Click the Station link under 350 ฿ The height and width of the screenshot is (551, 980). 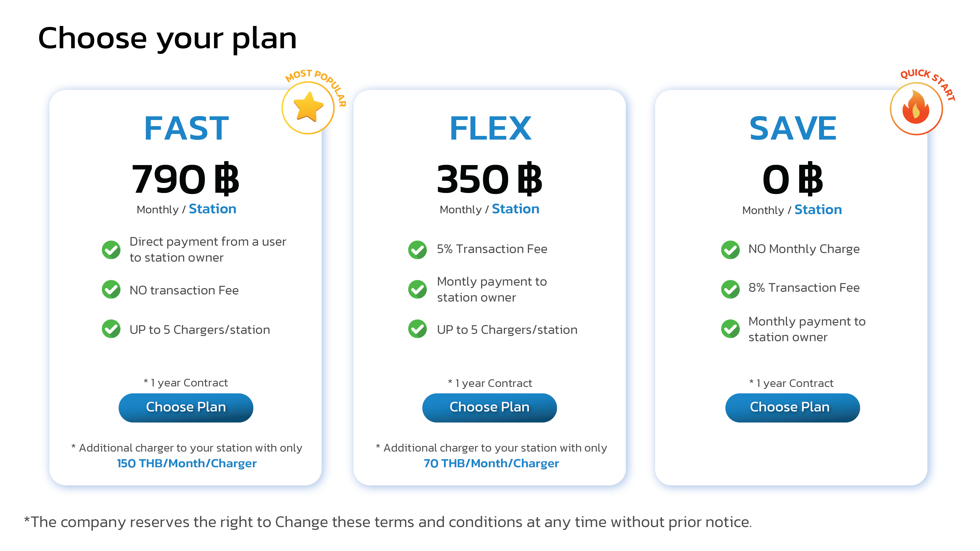pos(515,209)
